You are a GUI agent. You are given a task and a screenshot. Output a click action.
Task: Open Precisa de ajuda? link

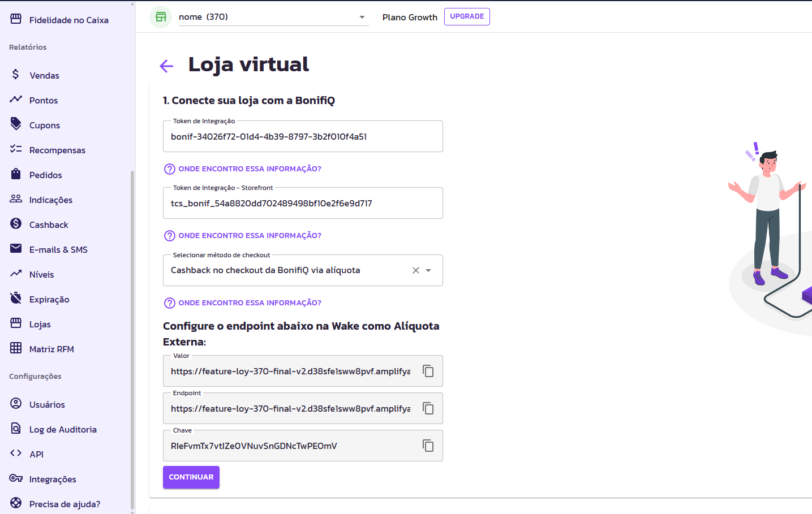(65, 504)
